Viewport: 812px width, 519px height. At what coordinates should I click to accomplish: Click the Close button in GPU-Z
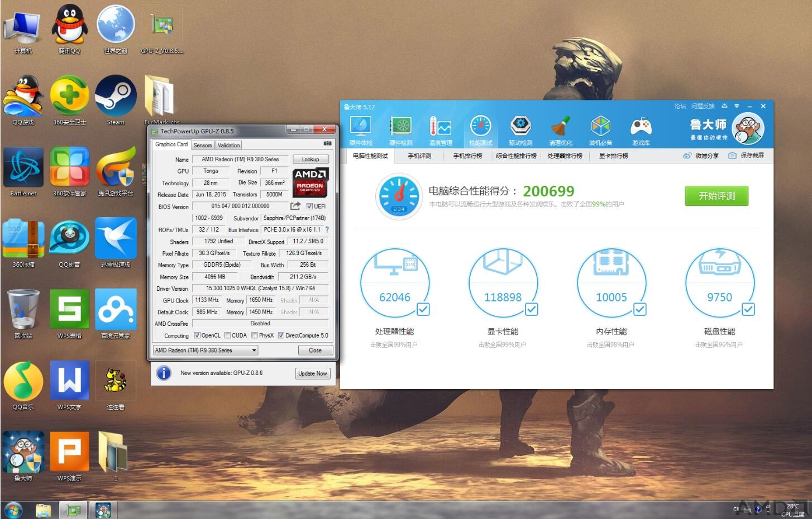coord(315,350)
